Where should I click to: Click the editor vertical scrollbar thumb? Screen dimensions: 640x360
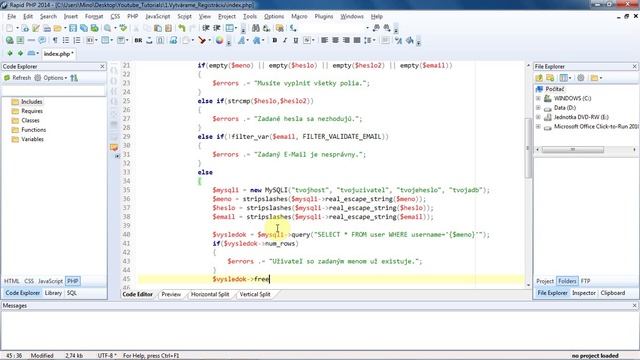click(528, 148)
